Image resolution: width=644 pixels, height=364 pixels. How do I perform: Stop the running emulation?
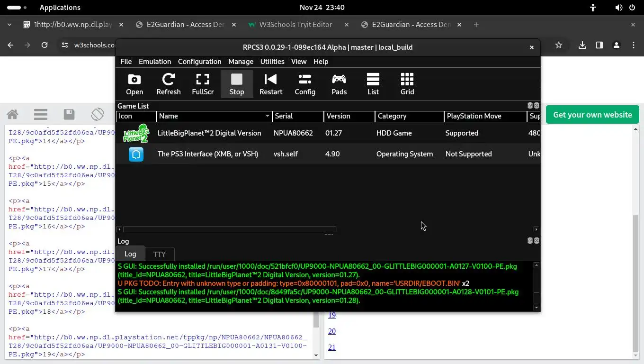point(237,84)
